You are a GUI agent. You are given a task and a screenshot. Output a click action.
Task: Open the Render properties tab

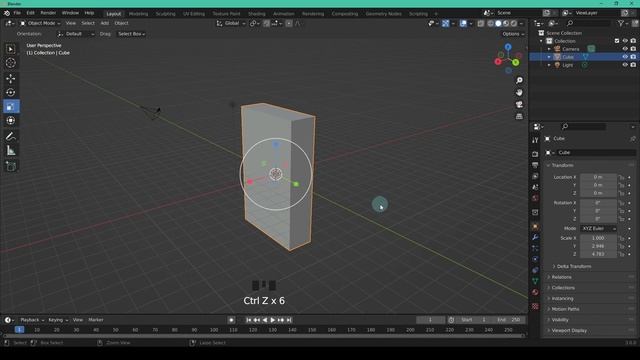click(535, 154)
